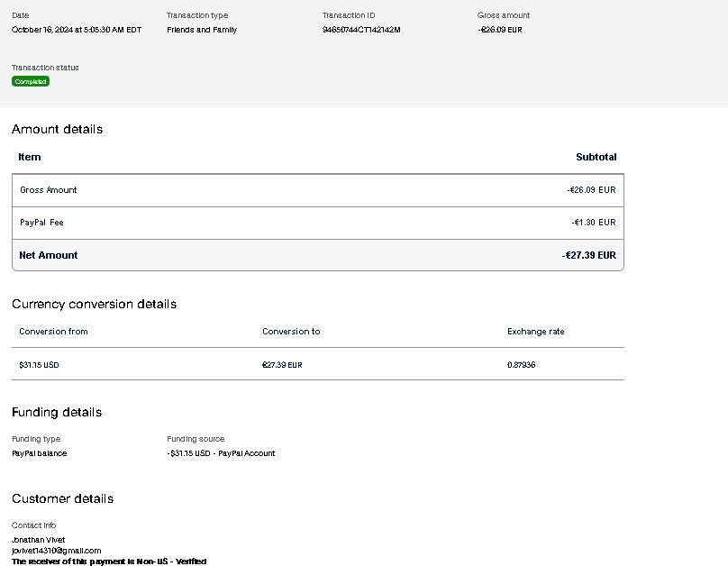Click the Exchange rate column header
The height and width of the screenshot is (566, 728).
pyautogui.click(x=535, y=332)
